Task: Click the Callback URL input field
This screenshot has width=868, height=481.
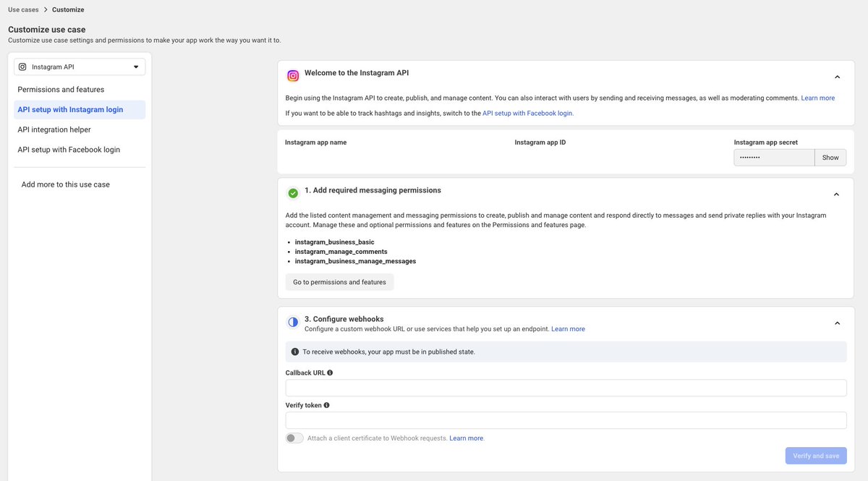Action: (x=566, y=388)
